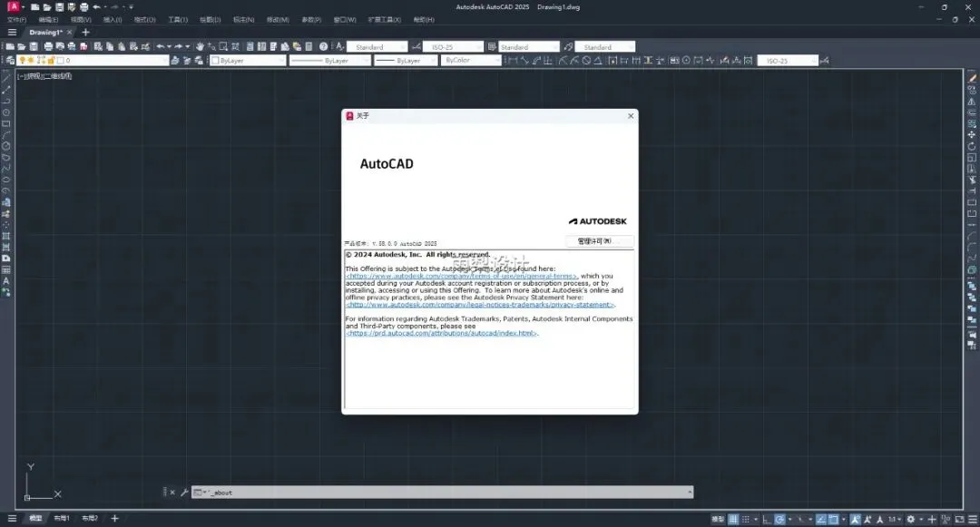Toggle grid display in status bar
980x527 pixels.
click(733, 519)
